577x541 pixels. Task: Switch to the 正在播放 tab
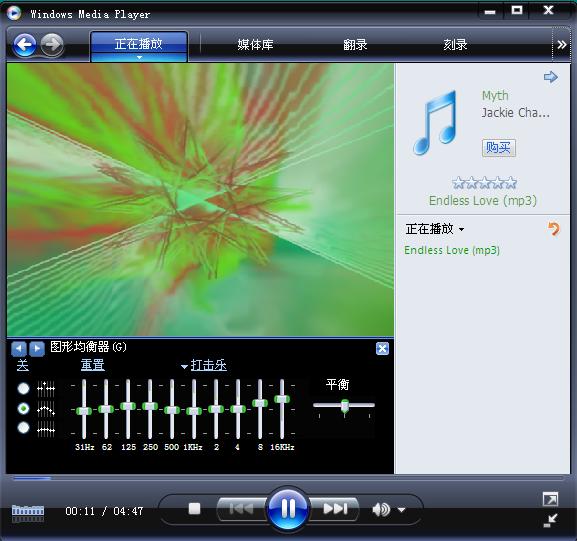pos(139,44)
